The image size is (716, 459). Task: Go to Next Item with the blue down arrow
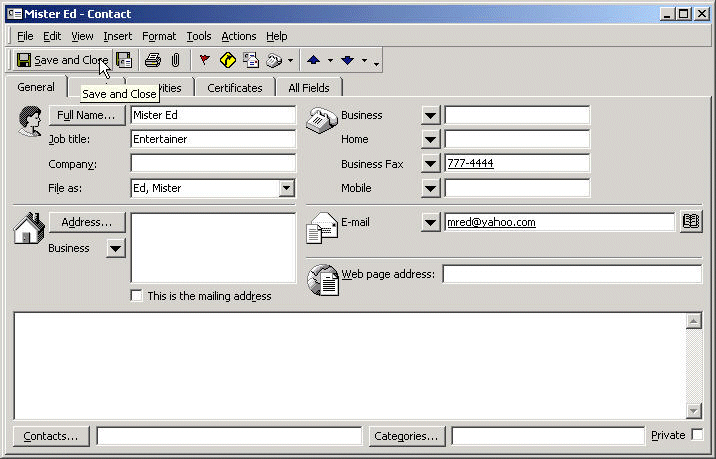click(x=347, y=60)
